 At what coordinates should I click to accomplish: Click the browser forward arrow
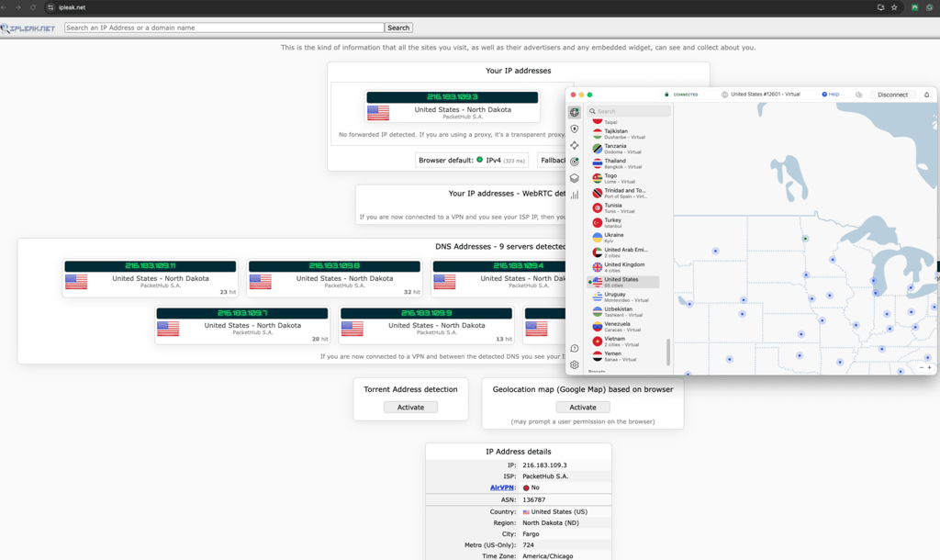coord(18,7)
